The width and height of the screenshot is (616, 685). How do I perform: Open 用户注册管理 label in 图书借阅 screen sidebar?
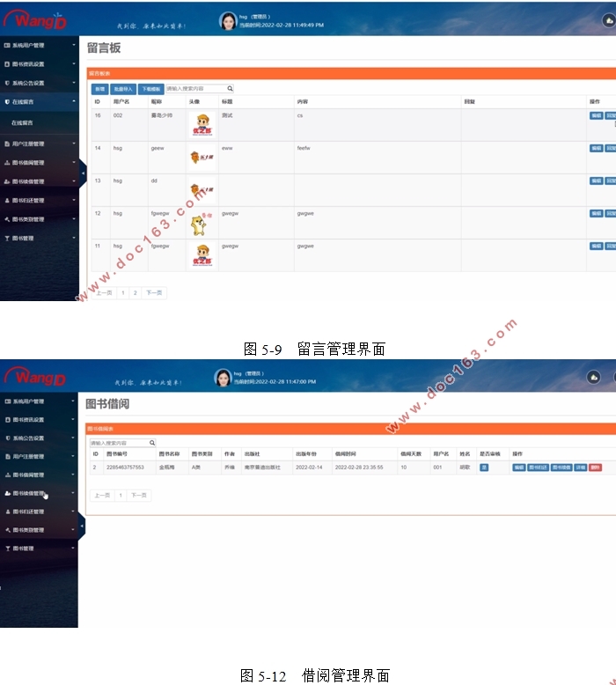pyautogui.click(x=28, y=457)
